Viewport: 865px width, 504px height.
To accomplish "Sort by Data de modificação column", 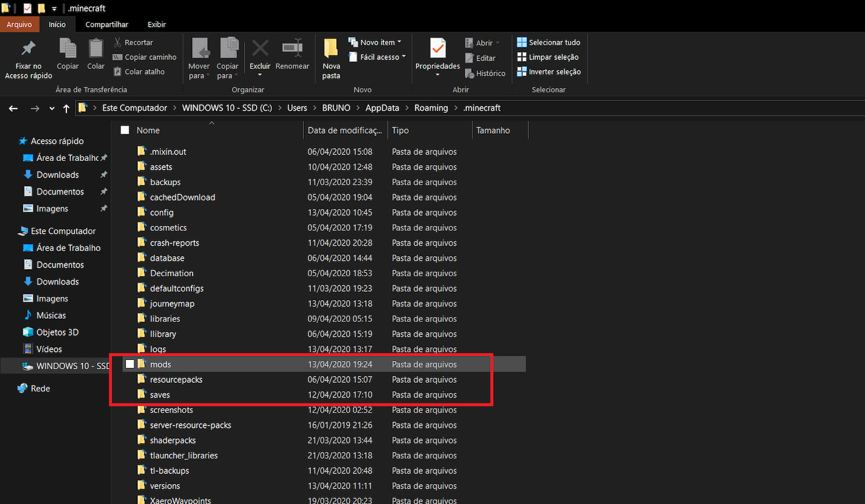I will 345,130.
